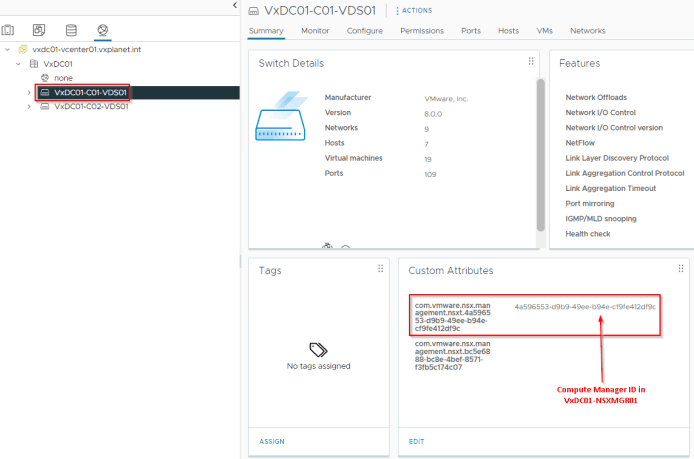Open the Permissions tab
This screenshot has height=459, width=694.
pyautogui.click(x=422, y=31)
